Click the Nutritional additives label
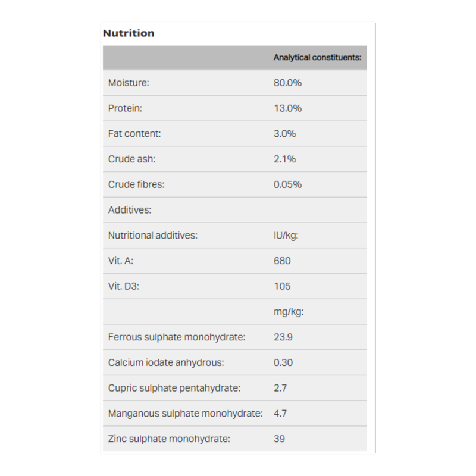This screenshot has width=476, height=476. coord(153,236)
